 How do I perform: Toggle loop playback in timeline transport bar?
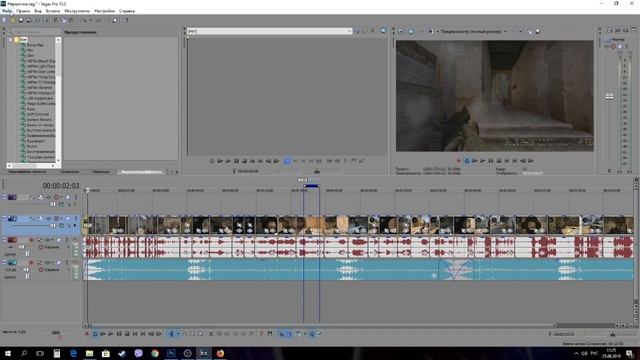(95, 334)
